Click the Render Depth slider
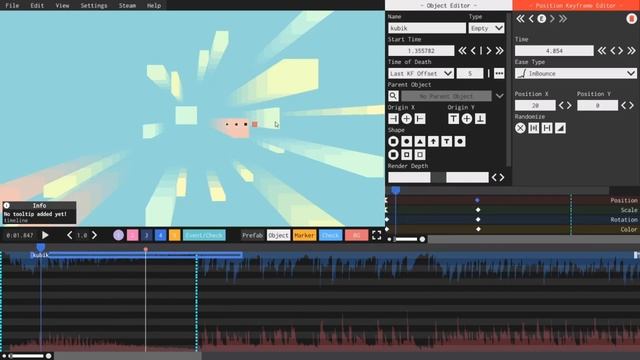 (x=438, y=177)
